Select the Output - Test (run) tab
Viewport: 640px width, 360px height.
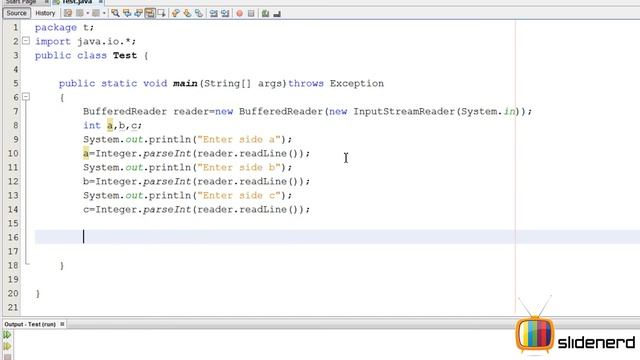[x=30, y=324]
